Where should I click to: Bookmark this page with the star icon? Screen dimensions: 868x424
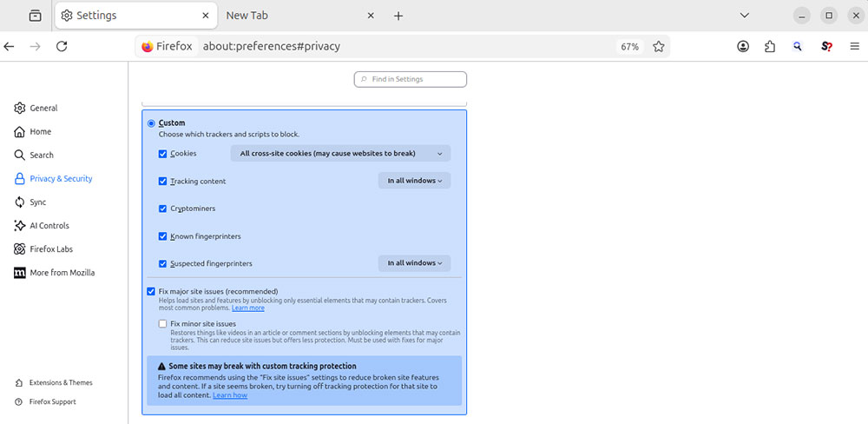point(658,47)
